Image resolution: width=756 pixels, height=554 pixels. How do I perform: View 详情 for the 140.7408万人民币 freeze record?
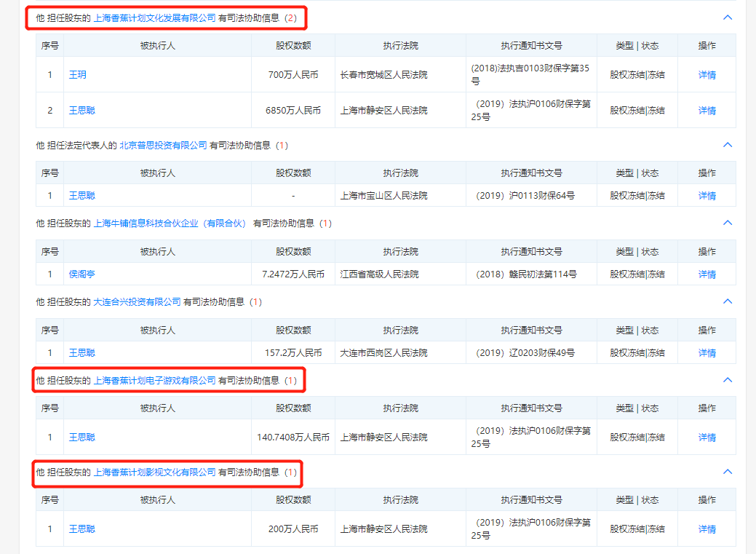click(707, 438)
